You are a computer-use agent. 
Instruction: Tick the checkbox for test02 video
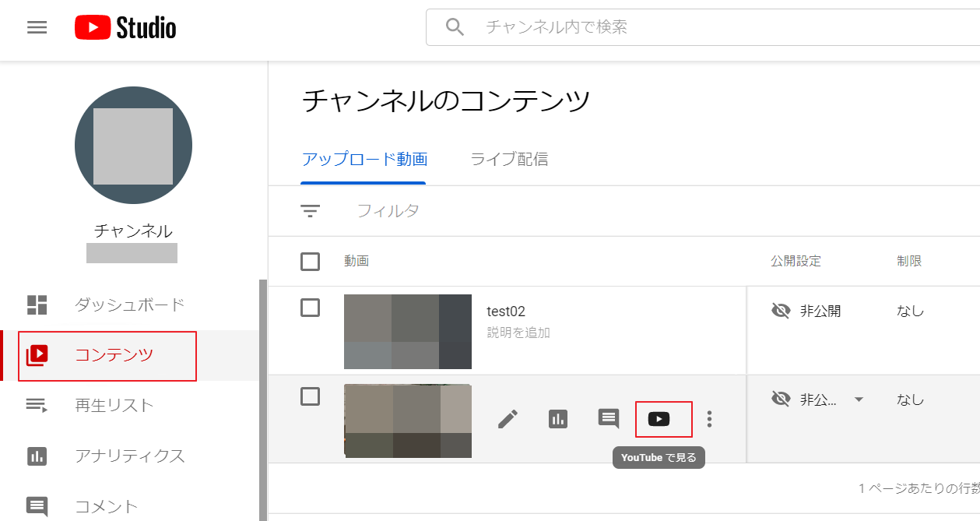pos(310,308)
